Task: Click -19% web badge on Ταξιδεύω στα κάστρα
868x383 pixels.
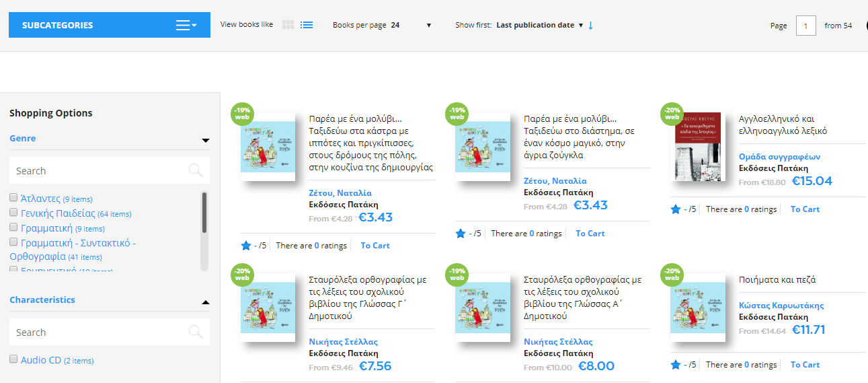Action: [242, 114]
